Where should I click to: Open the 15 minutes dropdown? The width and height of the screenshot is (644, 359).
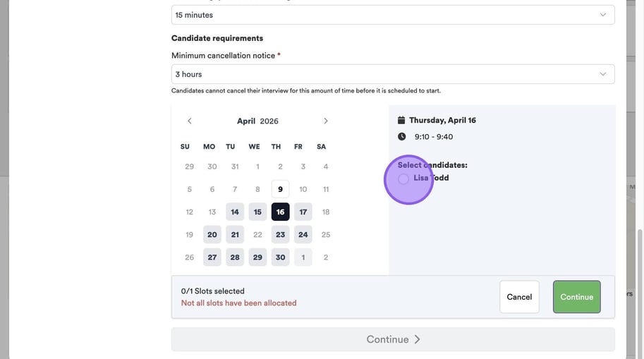click(393, 15)
